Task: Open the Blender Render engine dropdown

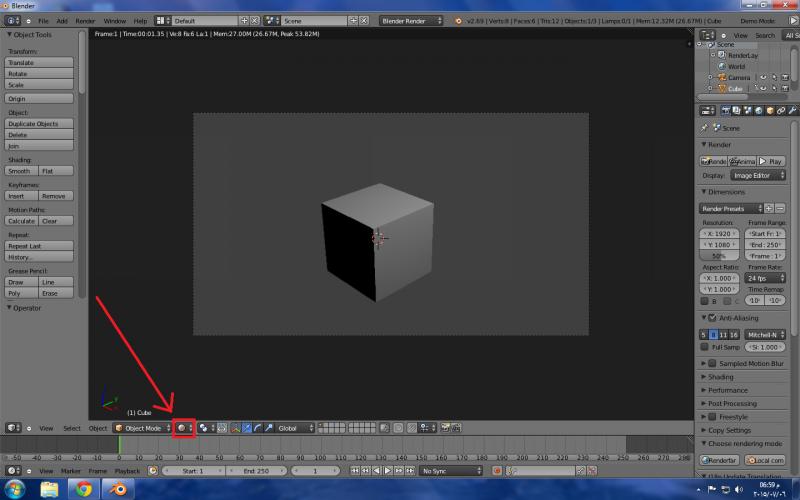Action: [411, 21]
